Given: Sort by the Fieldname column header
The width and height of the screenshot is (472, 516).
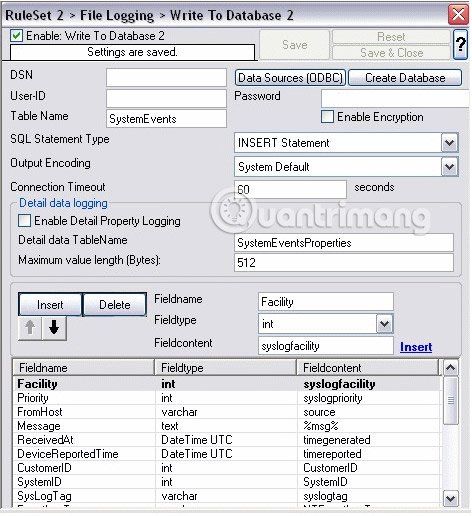Looking at the screenshot, I should 83,368.
